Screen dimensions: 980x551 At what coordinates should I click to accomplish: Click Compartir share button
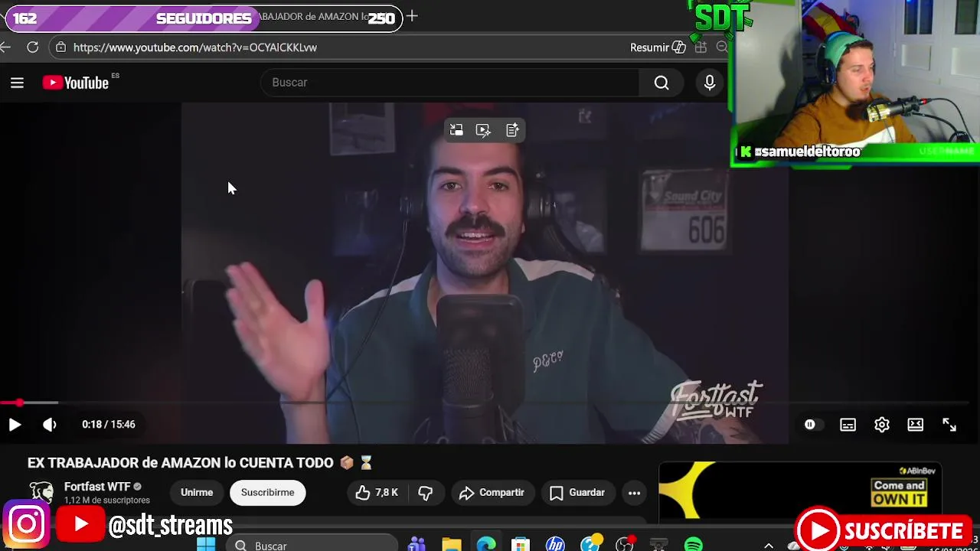pos(492,493)
